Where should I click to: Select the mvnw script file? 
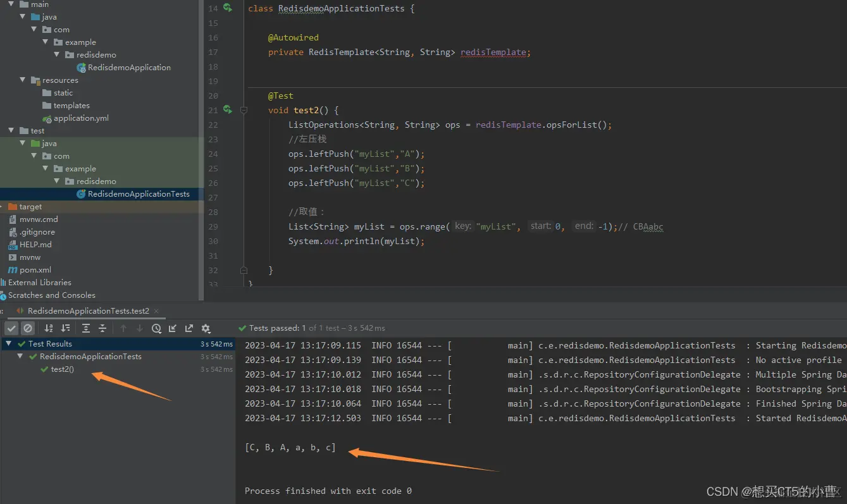coord(30,257)
